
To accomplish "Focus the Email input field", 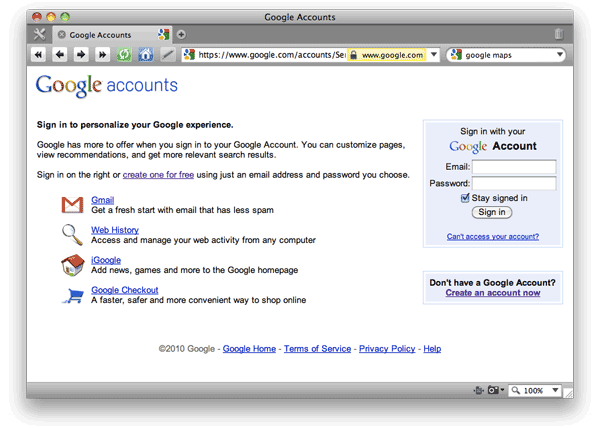I will [514, 167].
